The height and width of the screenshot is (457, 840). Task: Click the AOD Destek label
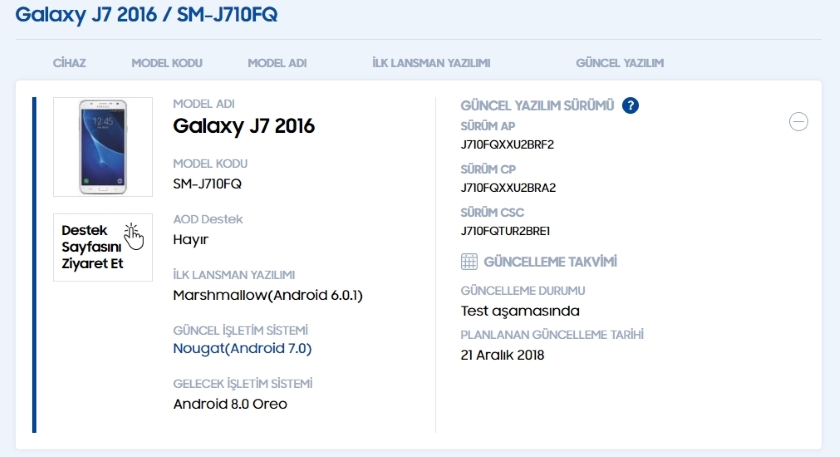click(208, 219)
